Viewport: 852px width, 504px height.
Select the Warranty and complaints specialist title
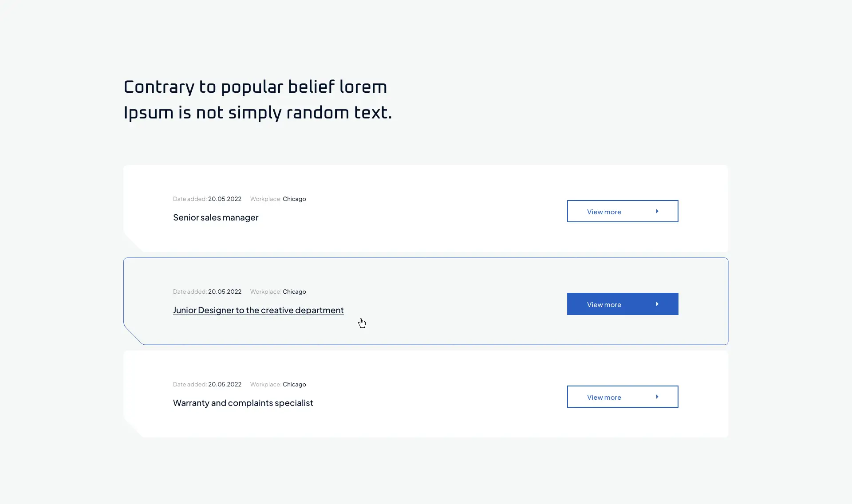tap(243, 403)
